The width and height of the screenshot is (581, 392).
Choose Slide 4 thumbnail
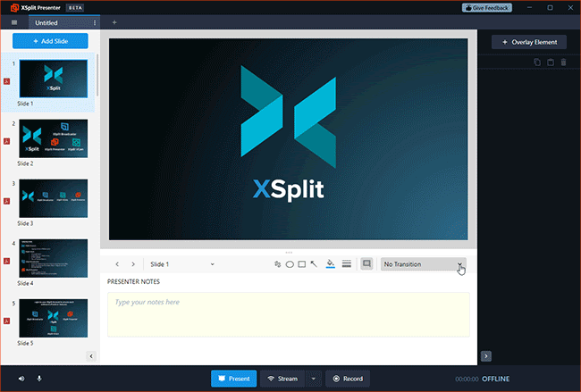pos(54,258)
